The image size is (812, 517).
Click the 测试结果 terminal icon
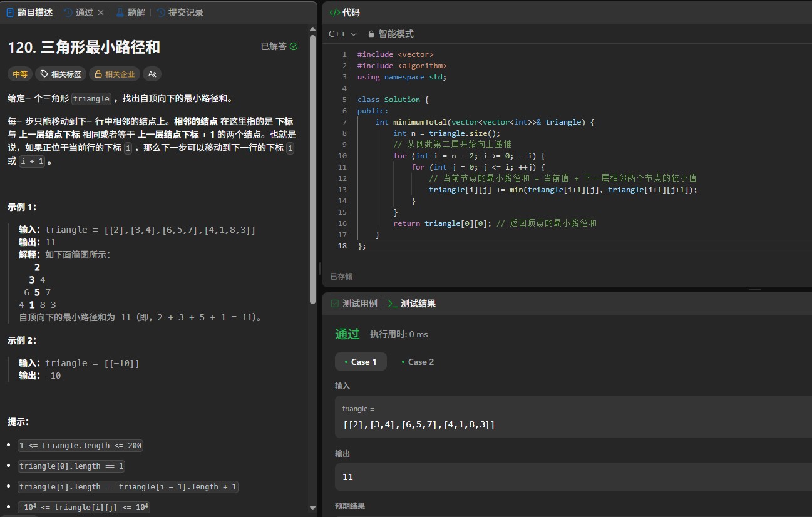click(x=393, y=304)
